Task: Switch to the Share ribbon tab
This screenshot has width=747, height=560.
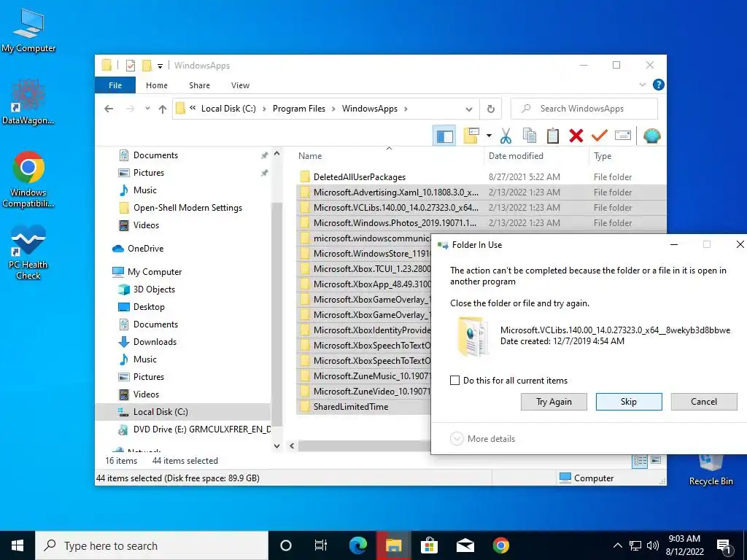Action: (199, 85)
